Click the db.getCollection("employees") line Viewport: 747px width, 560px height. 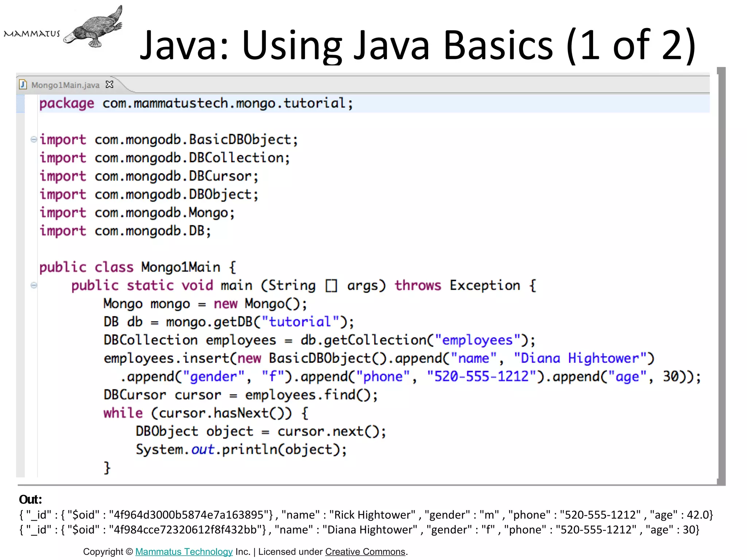320,341
